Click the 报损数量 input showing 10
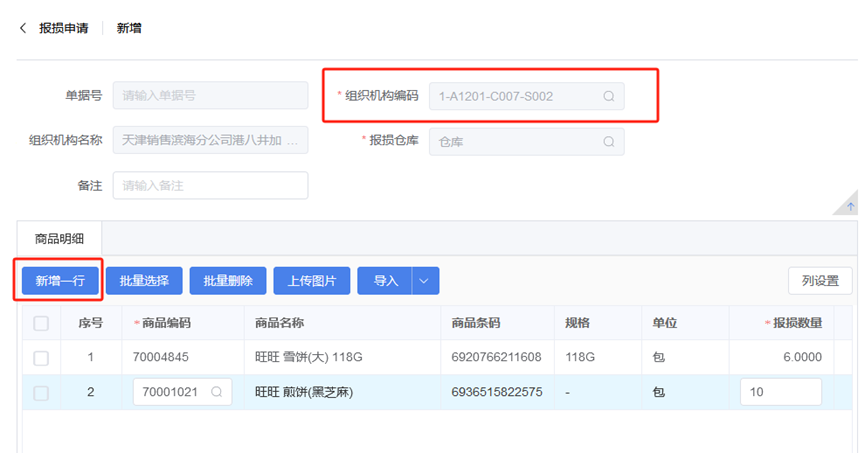865x453 pixels. click(780, 393)
